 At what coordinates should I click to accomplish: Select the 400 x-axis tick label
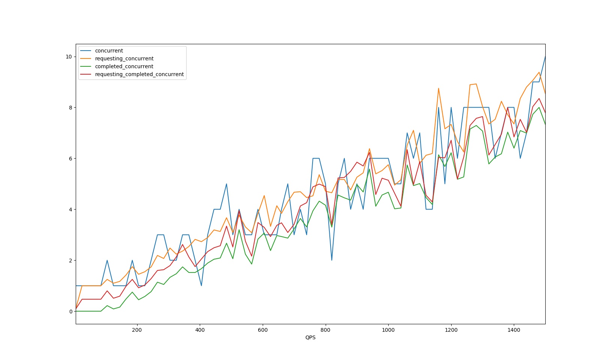[x=200, y=330]
